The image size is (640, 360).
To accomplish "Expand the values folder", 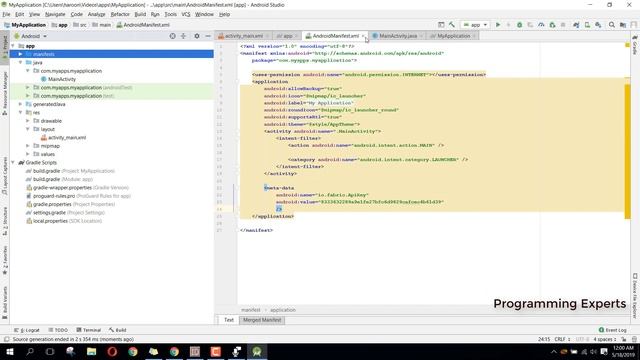I will click(x=28, y=154).
